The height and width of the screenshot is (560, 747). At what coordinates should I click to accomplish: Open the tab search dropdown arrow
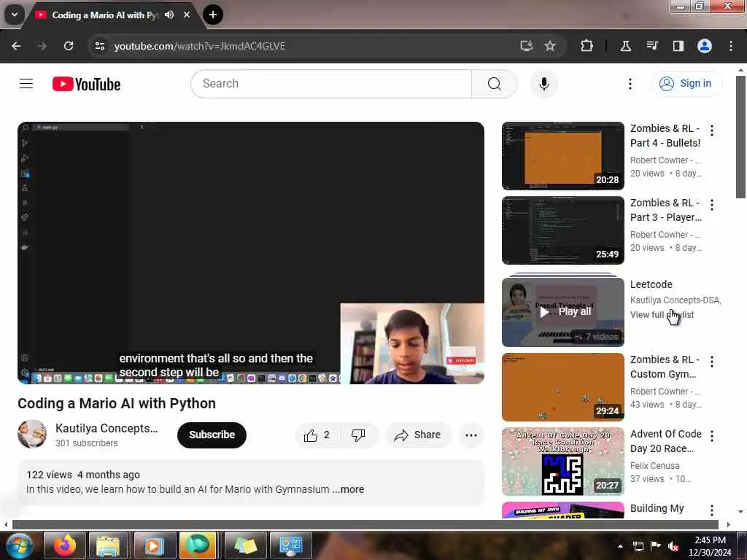15,15
